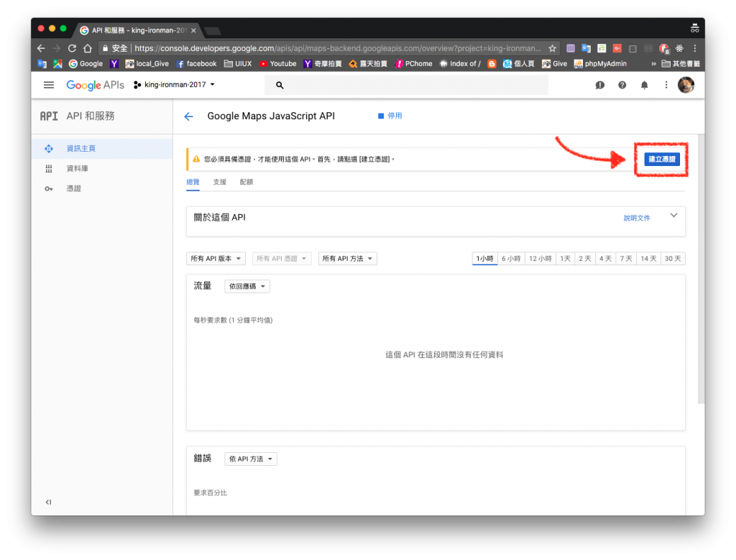Open the notifications bell
This screenshot has width=736, height=560.
point(645,85)
